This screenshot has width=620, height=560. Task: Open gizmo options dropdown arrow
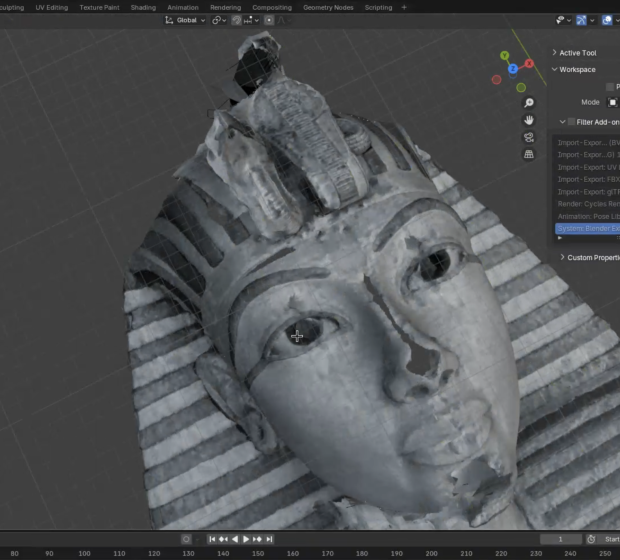[x=592, y=20]
